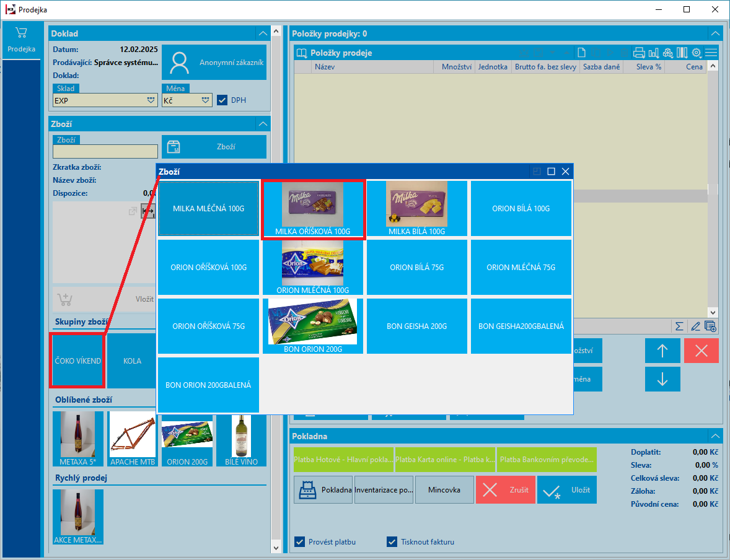
Task: Click AKCE METAX... quick sale item
Action: [x=77, y=517]
